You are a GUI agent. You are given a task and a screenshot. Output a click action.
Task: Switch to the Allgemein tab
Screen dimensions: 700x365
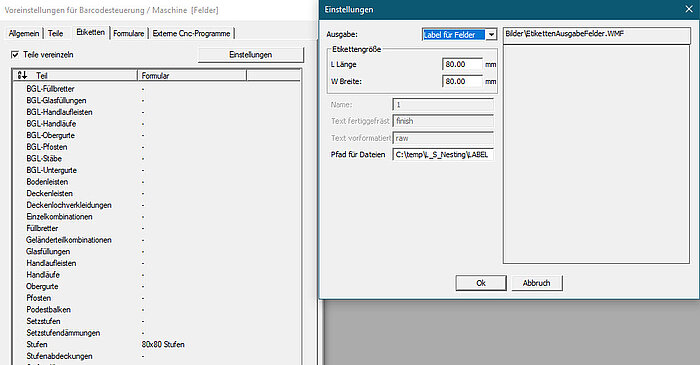(x=24, y=33)
